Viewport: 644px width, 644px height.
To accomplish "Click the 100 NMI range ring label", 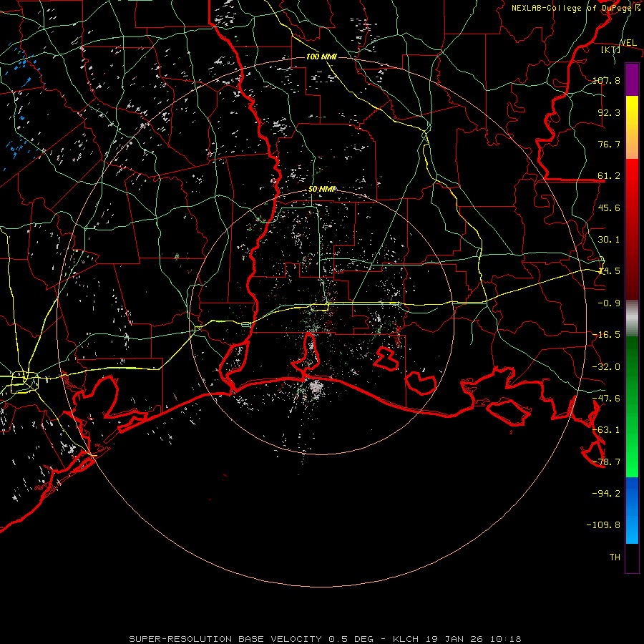I will coord(321,57).
